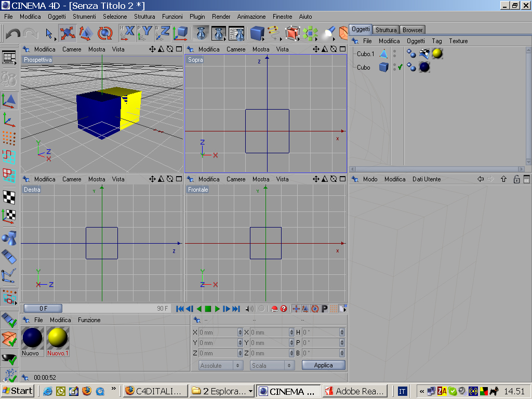Go to the end of animation
532x399 pixels.
tap(236, 309)
